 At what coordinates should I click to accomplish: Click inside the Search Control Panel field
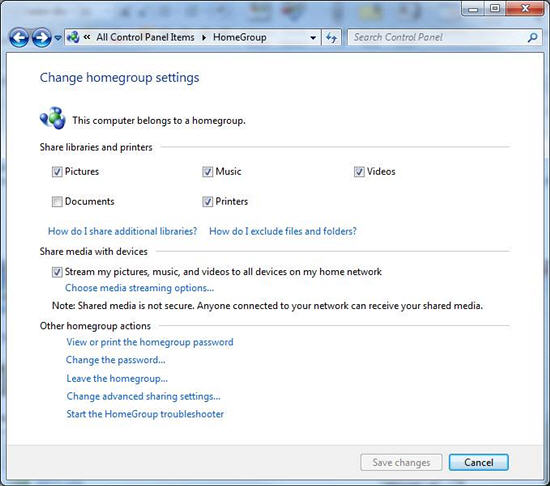[438, 37]
